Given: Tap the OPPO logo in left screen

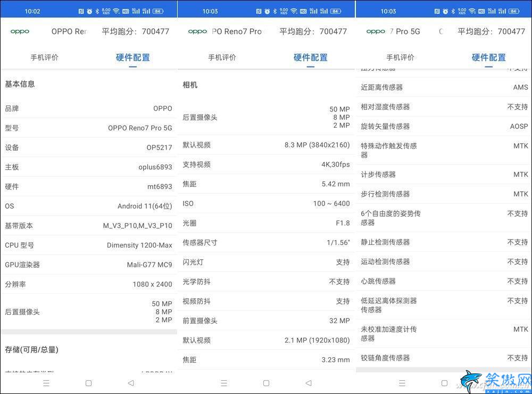Looking at the screenshot, I should click(x=20, y=31).
